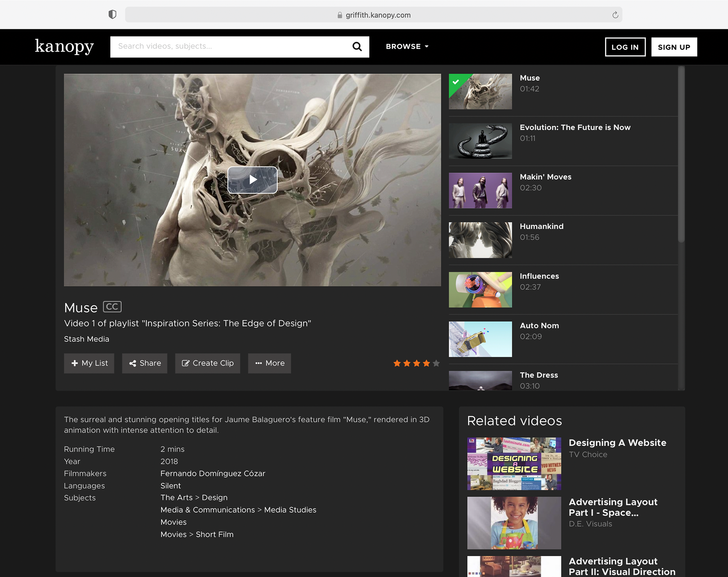Reload the page with refresh icon

pos(615,15)
